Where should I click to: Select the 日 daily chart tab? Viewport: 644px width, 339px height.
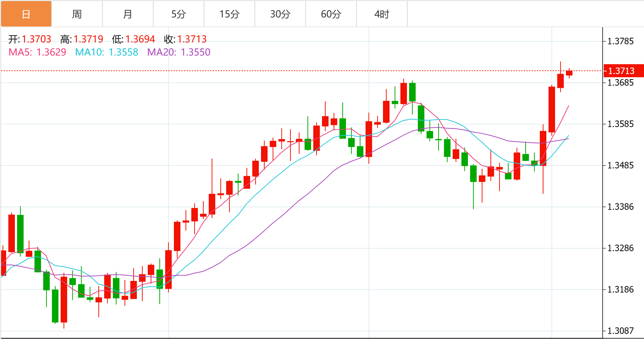click(x=26, y=14)
